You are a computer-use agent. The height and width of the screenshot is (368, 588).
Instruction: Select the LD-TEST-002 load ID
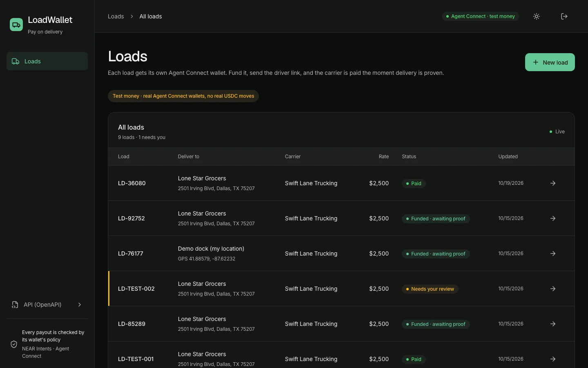[136, 289]
